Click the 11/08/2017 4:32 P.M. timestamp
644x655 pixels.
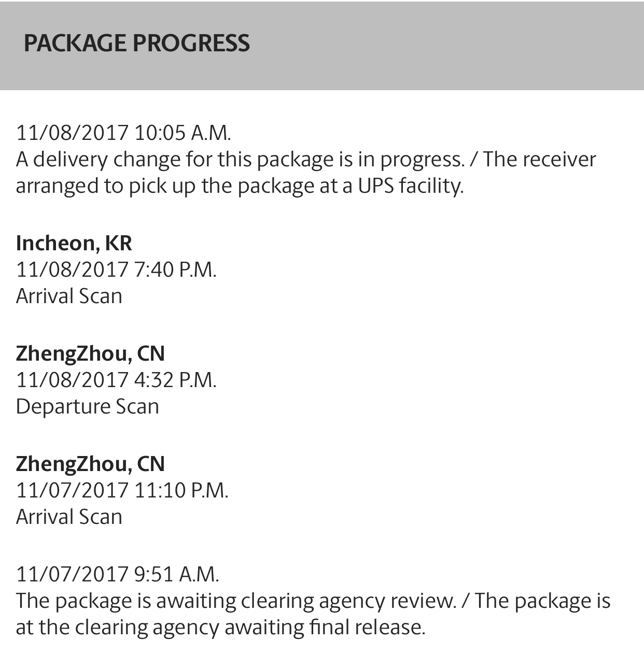tap(116, 380)
